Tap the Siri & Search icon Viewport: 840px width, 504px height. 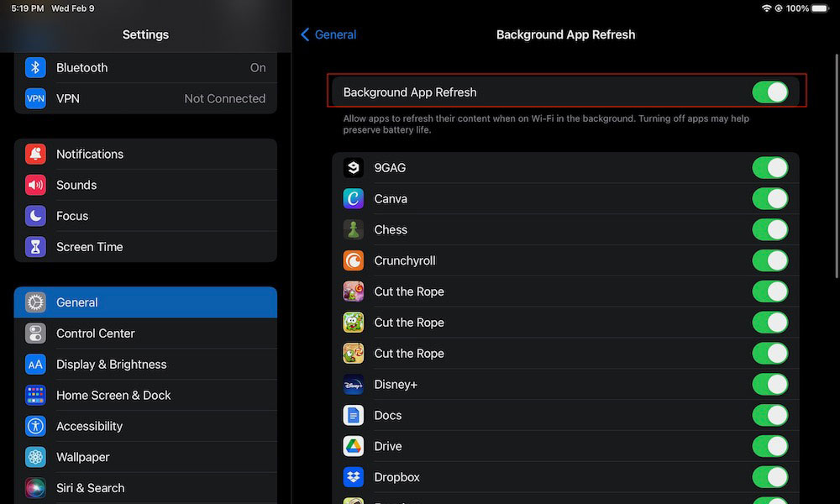[x=35, y=488]
